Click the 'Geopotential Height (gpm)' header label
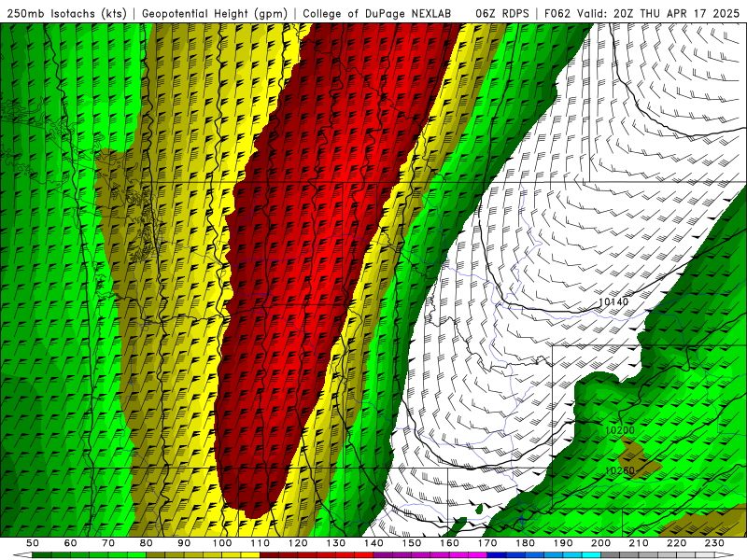The width and height of the screenshot is (747, 560). [x=215, y=13]
